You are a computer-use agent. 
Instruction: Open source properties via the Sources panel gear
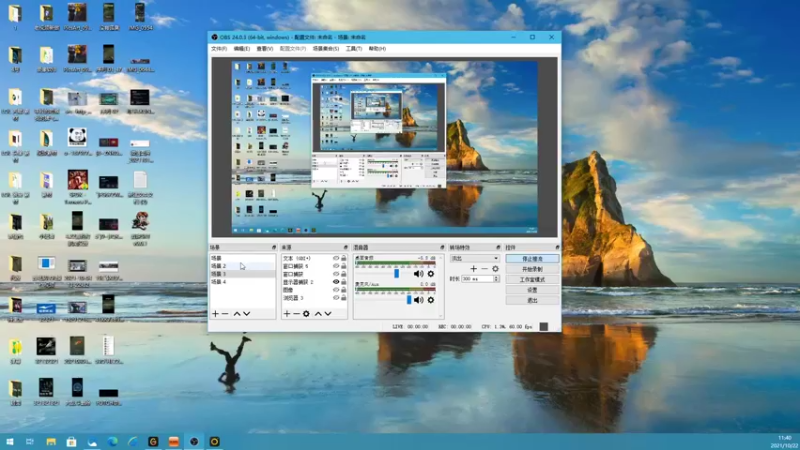(x=306, y=314)
